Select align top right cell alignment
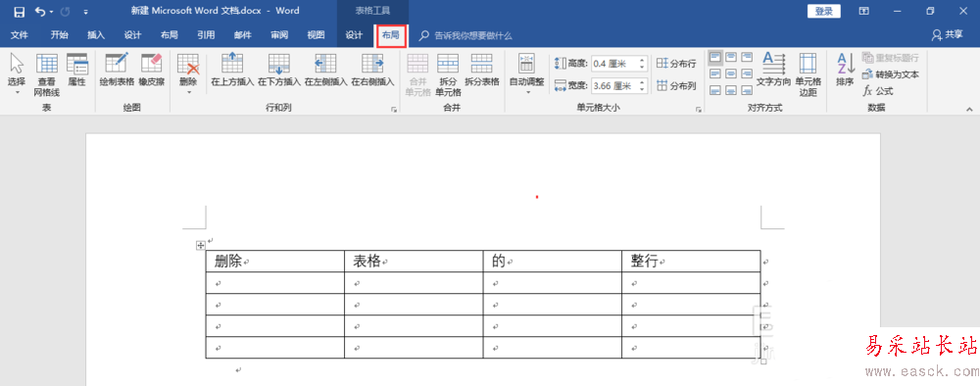This screenshot has height=386, width=980. point(746,58)
